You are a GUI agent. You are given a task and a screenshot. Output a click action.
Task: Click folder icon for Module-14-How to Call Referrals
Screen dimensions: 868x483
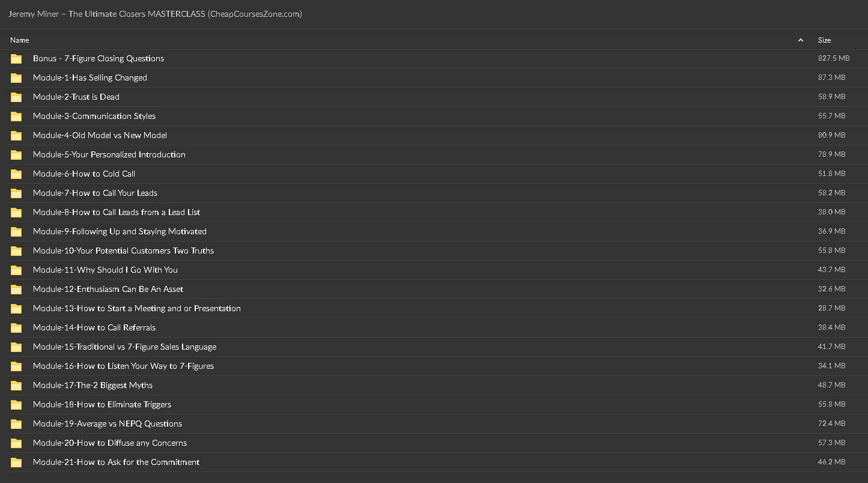pyautogui.click(x=16, y=328)
